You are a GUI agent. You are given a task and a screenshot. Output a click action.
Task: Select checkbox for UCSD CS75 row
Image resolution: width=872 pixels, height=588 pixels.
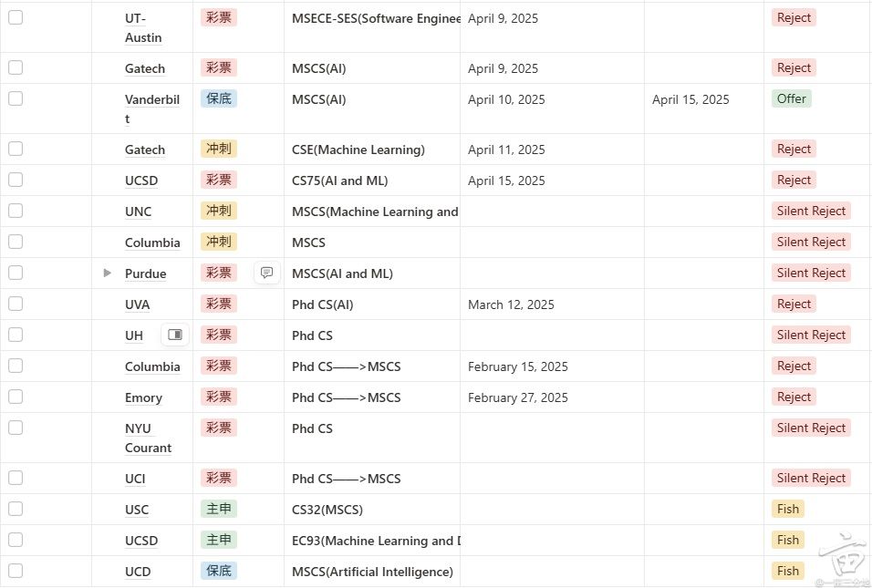coord(16,180)
